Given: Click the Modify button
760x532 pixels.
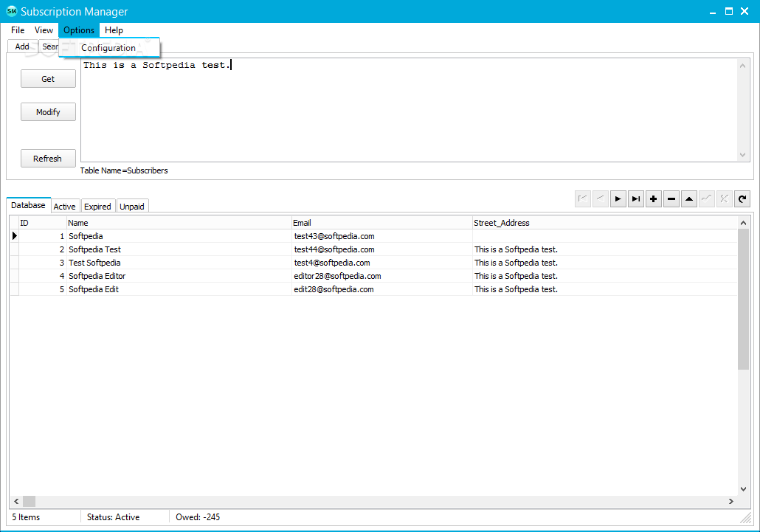Looking at the screenshot, I should coord(48,112).
